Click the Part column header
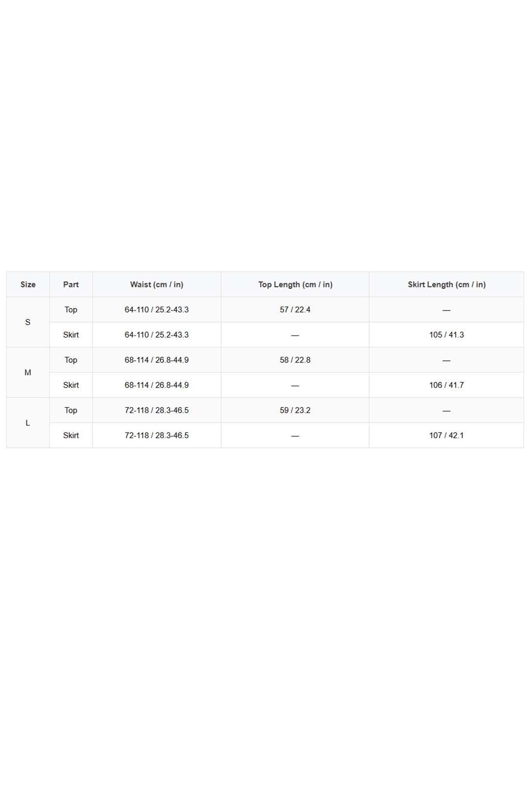The width and height of the screenshot is (532, 798). pos(71,285)
